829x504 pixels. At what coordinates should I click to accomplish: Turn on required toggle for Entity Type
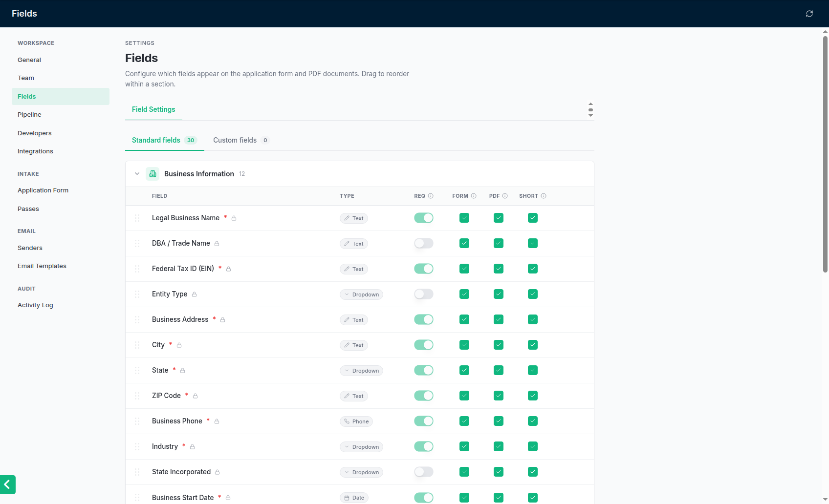[x=424, y=294]
